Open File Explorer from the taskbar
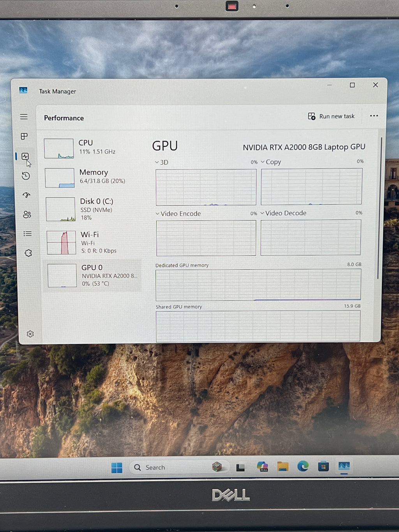This screenshot has width=399, height=532. (283, 466)
